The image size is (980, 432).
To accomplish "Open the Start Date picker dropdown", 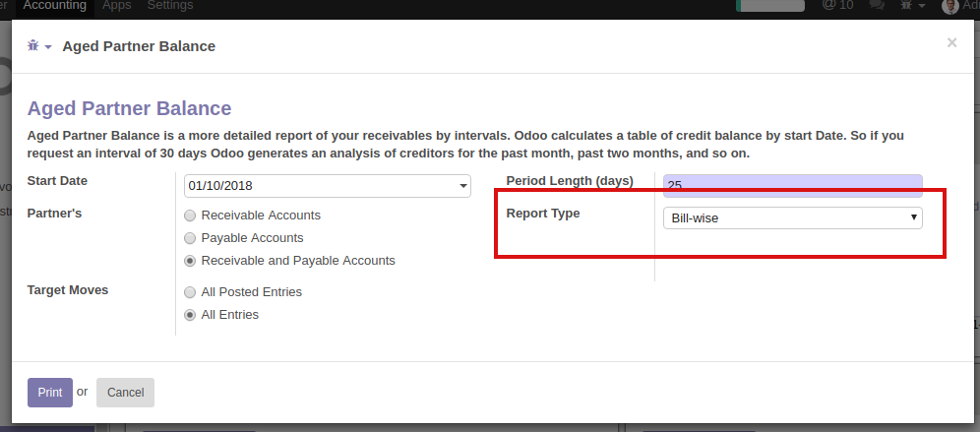I will tap(463, 186).
